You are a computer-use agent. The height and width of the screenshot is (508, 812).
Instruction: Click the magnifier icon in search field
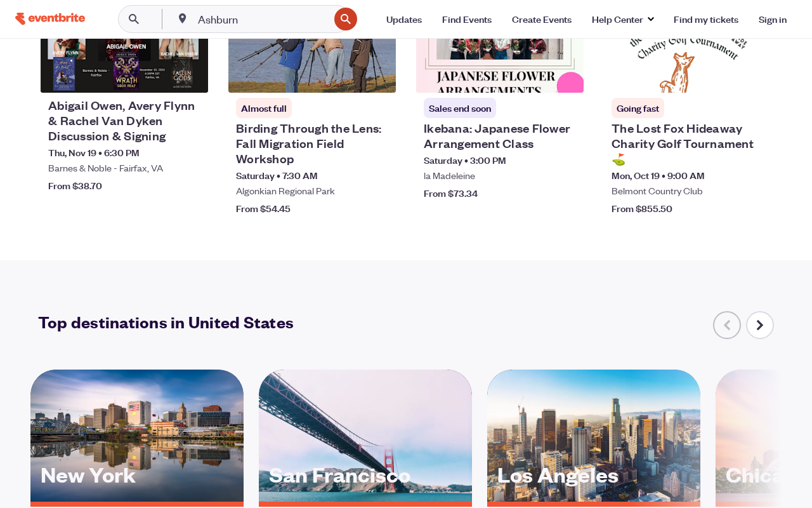tap(134, 19)
